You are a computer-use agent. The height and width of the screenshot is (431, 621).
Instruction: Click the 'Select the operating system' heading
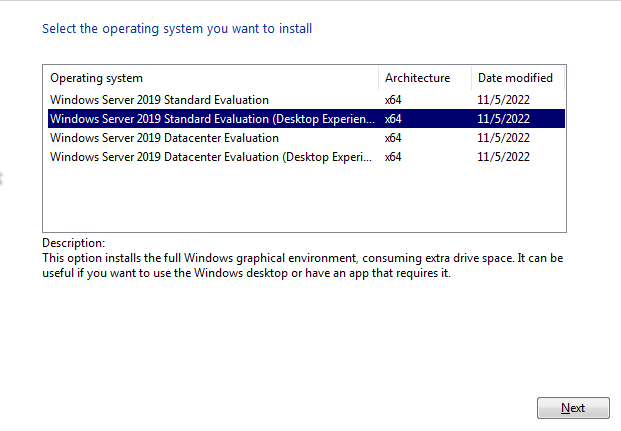177,29
